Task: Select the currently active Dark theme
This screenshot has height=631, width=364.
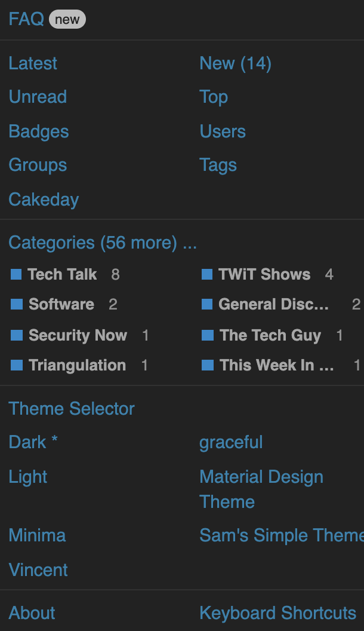Action: [x=33, y=442]
